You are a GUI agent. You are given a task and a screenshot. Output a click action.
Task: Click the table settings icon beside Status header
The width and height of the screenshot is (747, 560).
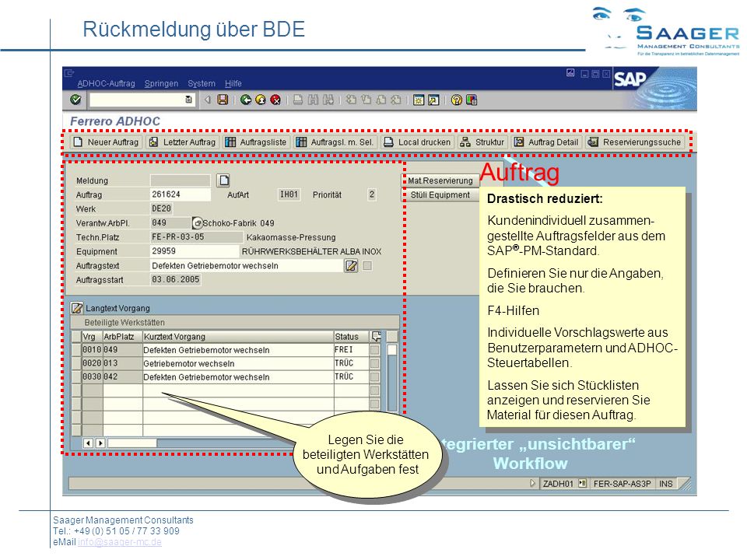[x=376, y=337]
